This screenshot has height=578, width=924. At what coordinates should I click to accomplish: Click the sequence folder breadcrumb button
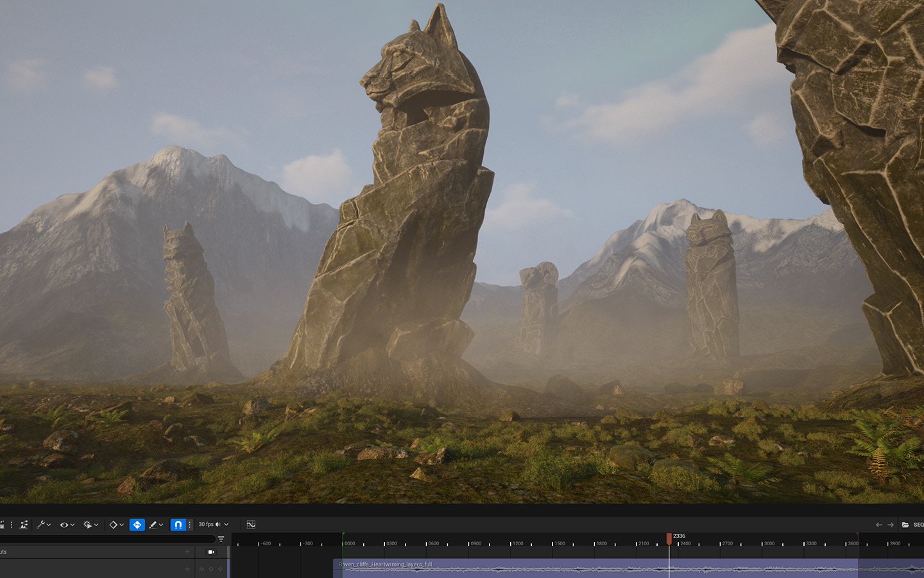[905, 525]
